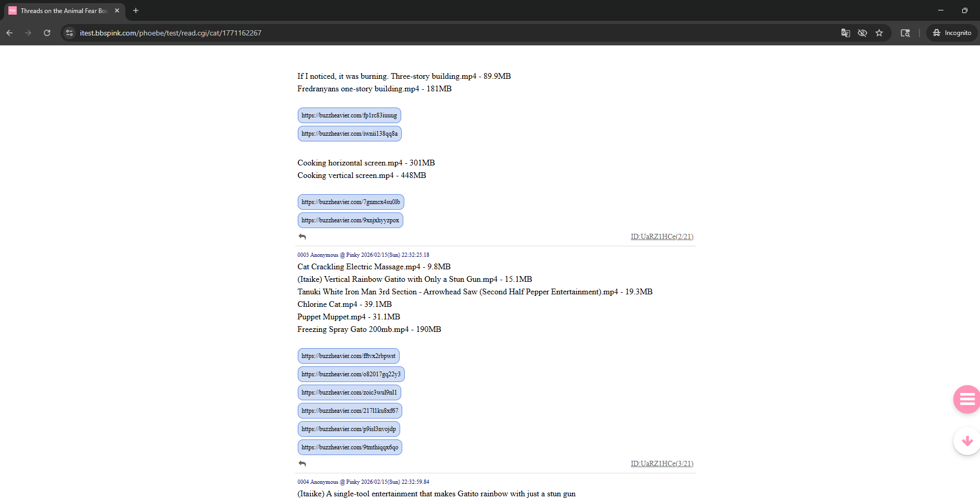The height and width of the screenshot is (501, 980).
Task: Open the ID:UaRZ1HCe(3/21) link
Action: coord(662,464)
